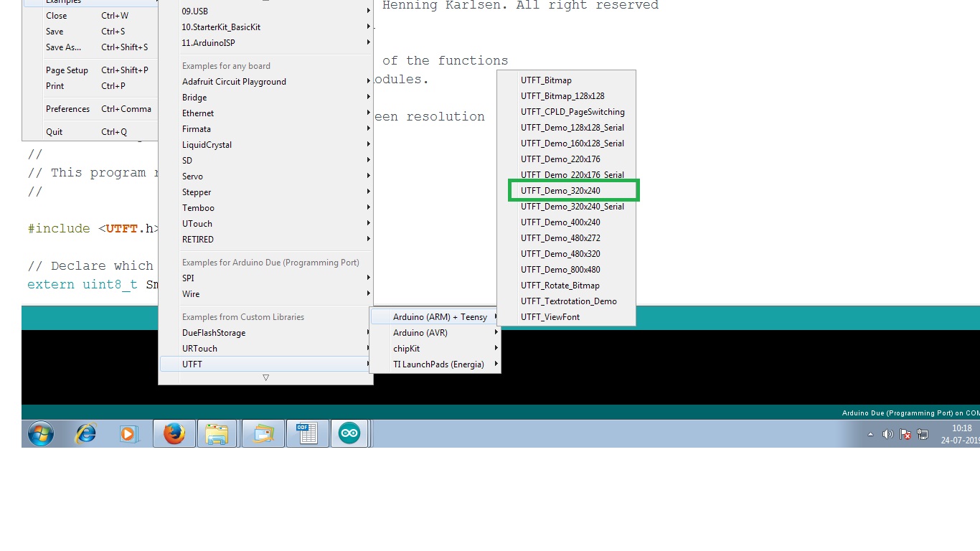Choose Print in the File menu
Screen dimensions: 980x551
(x=90, y=85)
